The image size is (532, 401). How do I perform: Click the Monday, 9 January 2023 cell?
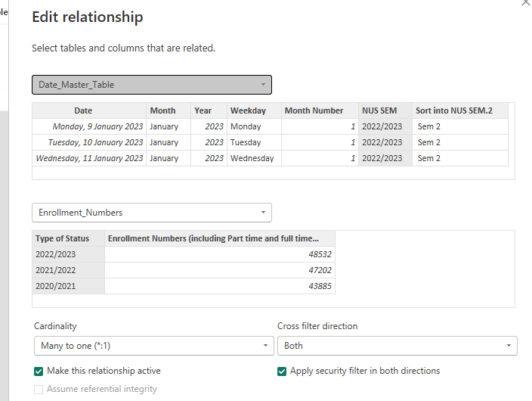click(89, 127)
